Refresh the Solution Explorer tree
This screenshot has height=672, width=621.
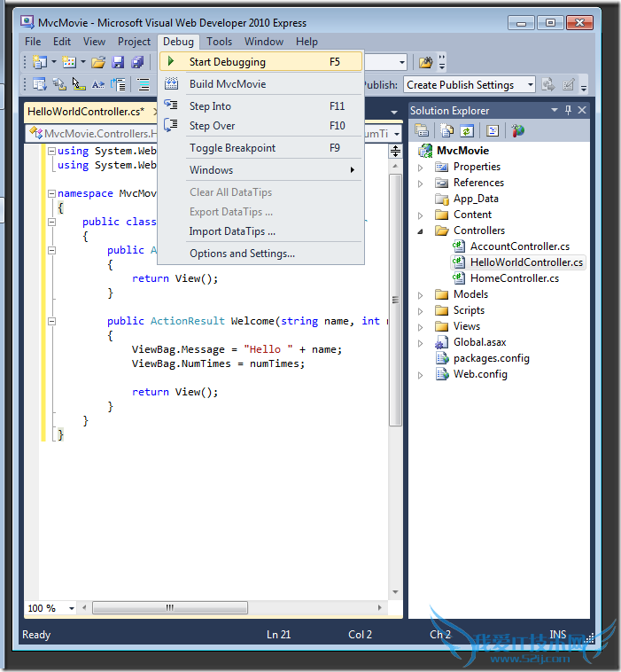pyautogui.click(x=467, y=130)
